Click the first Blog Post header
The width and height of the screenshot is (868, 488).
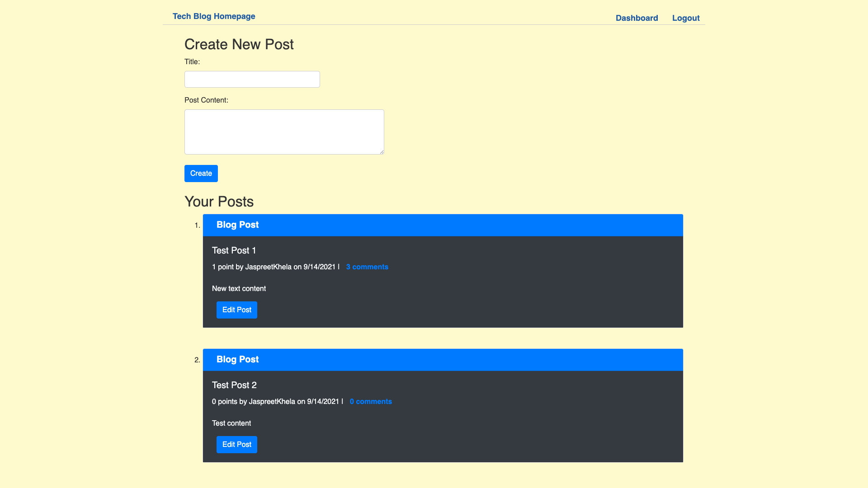click(x=237, y=225)
